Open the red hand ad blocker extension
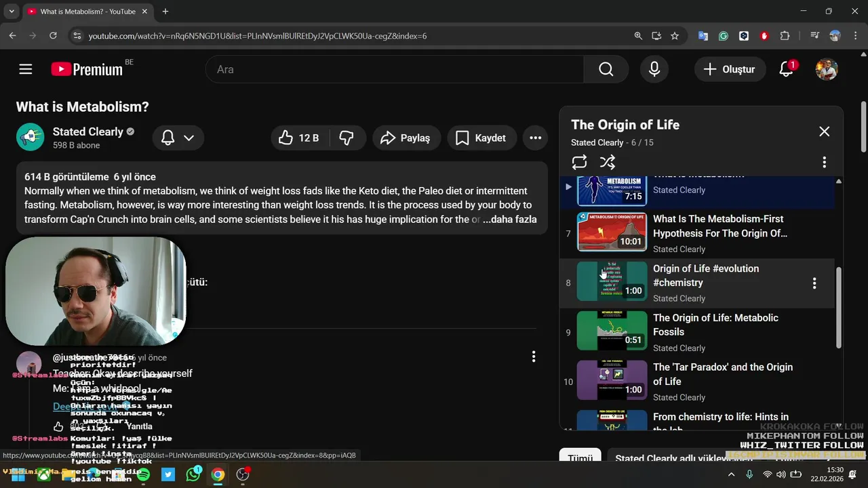The width and height of the screenshot is (868, 488). (764, 36)
